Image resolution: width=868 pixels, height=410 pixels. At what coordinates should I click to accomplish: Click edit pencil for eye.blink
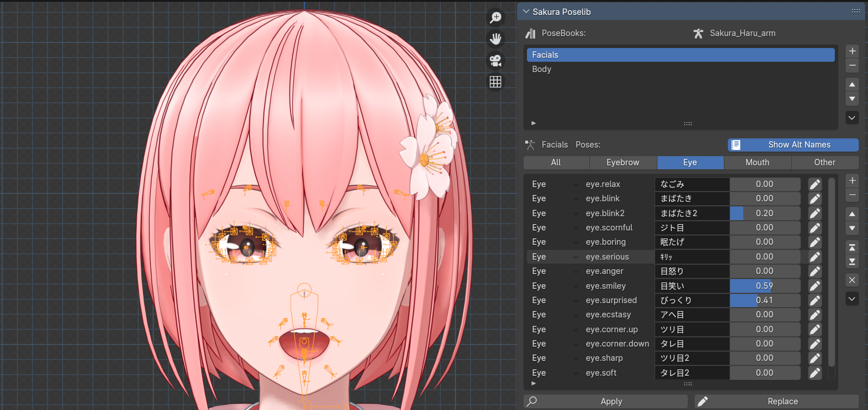click(x=815, y=198)
